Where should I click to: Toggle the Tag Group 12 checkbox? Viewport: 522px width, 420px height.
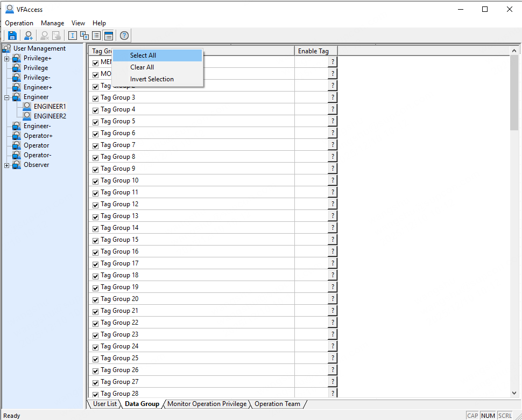96,205
